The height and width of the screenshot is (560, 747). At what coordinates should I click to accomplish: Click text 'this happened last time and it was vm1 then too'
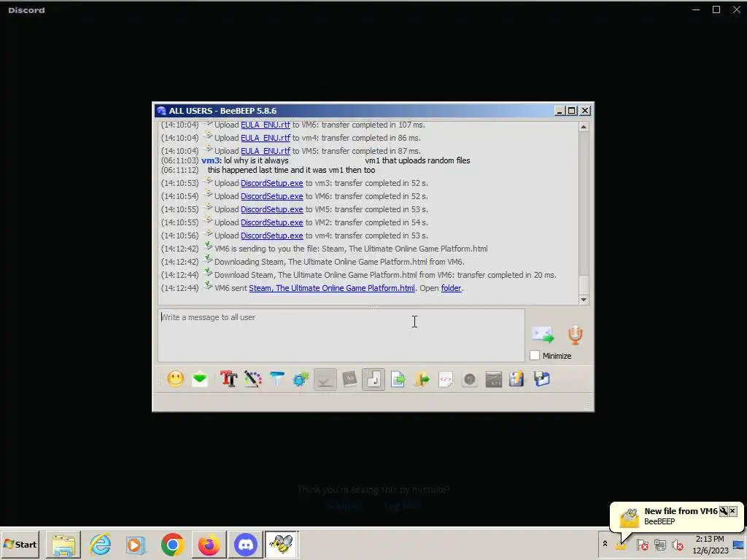(291, 170)
